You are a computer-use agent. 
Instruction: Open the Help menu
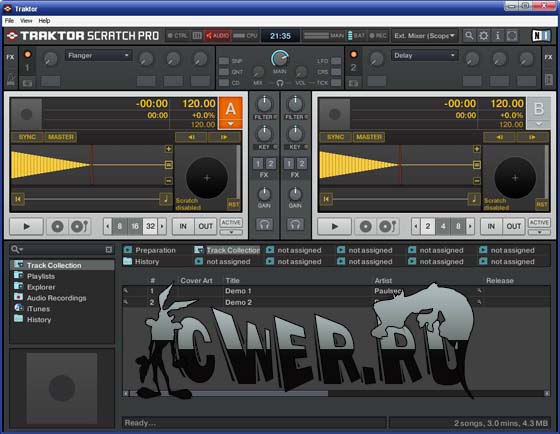(x=44, y=21)
